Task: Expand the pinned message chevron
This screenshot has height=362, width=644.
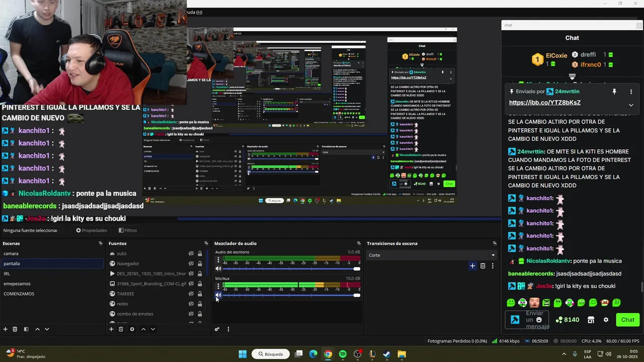Action: coord(631,105)
